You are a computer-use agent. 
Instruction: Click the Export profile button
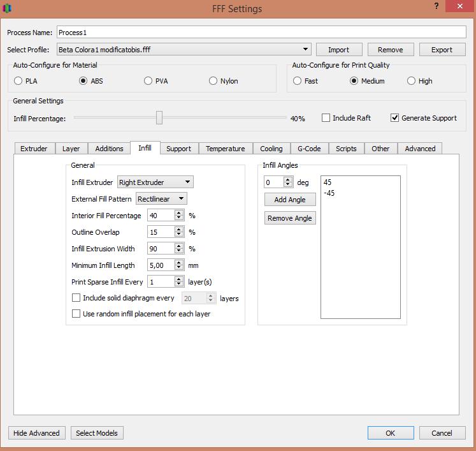pyautogui.click(x=442, y=50)
